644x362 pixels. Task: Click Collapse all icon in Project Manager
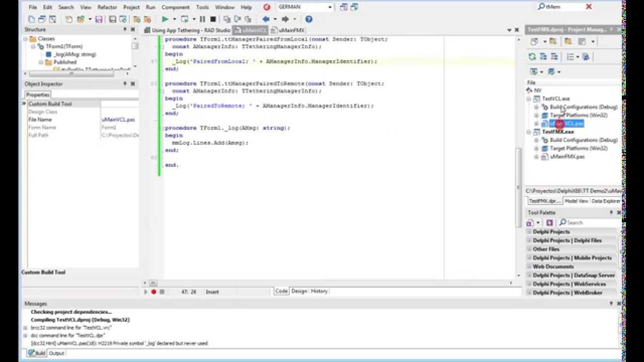[x=554, y=56]
